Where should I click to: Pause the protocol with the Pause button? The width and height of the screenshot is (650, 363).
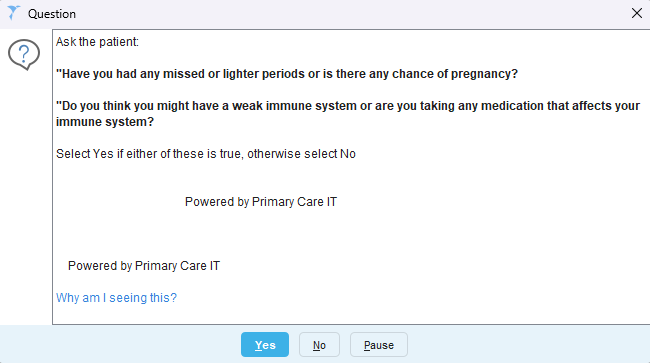379,344
